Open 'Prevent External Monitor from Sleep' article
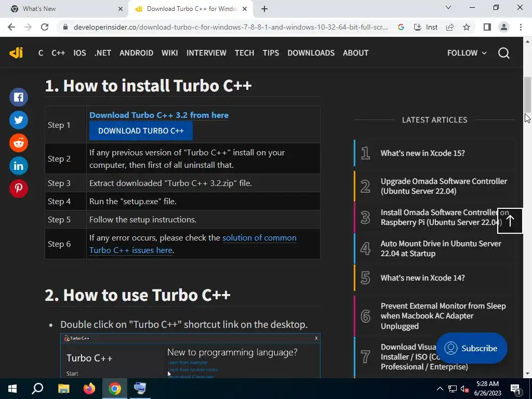The width and height of the screenshot is (532, 399). click(x=443, y=316)
